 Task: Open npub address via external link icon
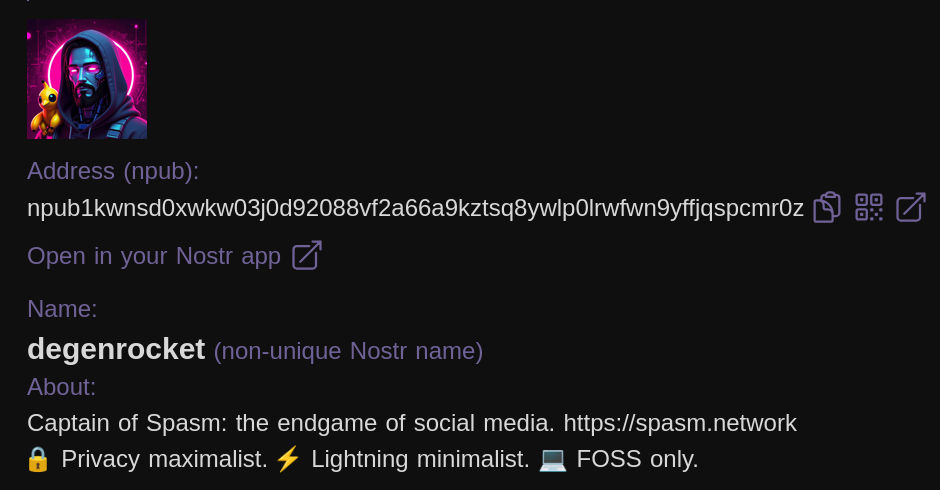tap(910, 207)
